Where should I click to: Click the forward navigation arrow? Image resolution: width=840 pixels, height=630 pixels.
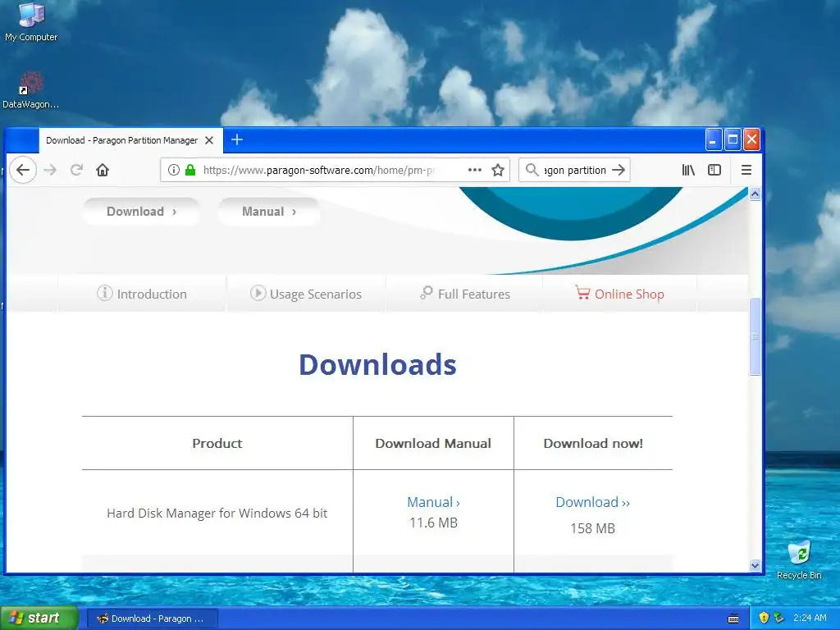(x=50, y=170)
